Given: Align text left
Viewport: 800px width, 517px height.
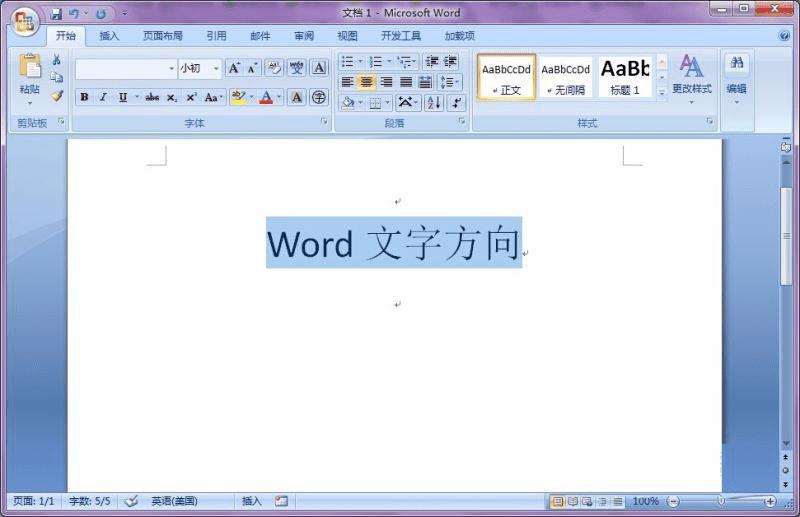Looking at the screenshot, I should 347,82.
